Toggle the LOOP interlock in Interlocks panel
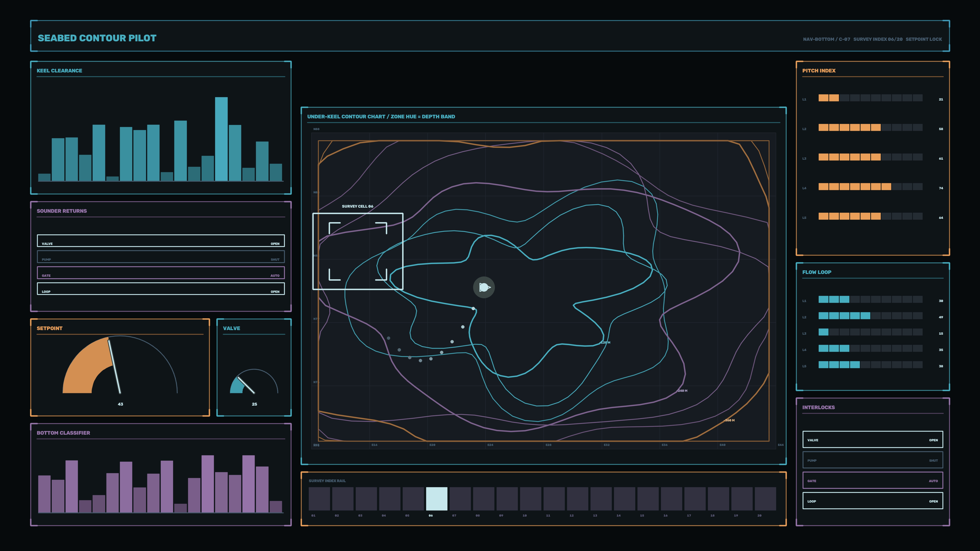The height and width of the screenshot is (551, 980). pos(873,501)
